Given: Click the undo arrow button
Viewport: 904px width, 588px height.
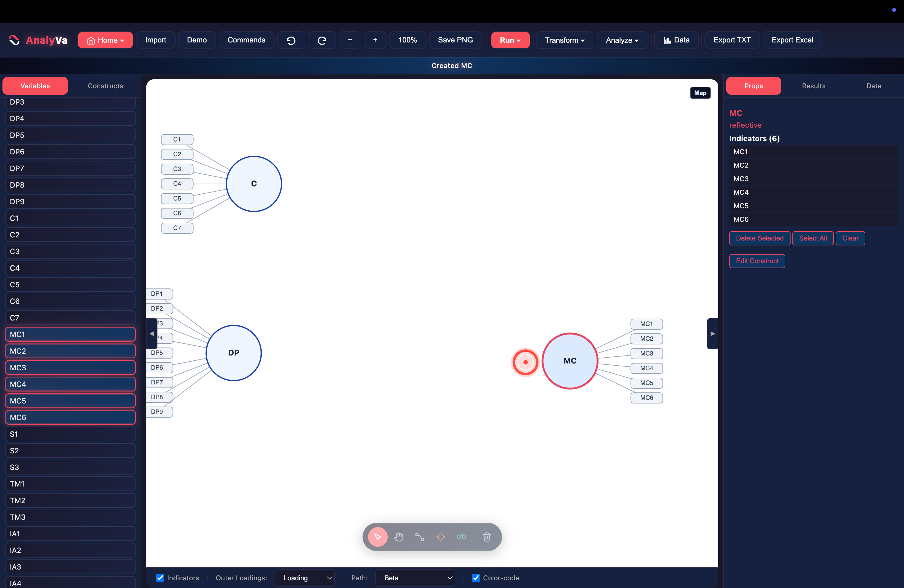Looking at the screenshot, I should click(291, 40).
